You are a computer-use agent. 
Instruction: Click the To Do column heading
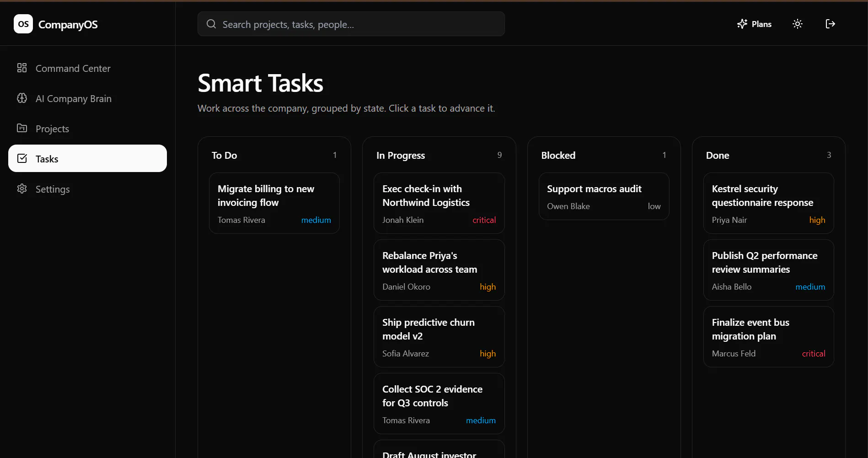tap(224, 155)
